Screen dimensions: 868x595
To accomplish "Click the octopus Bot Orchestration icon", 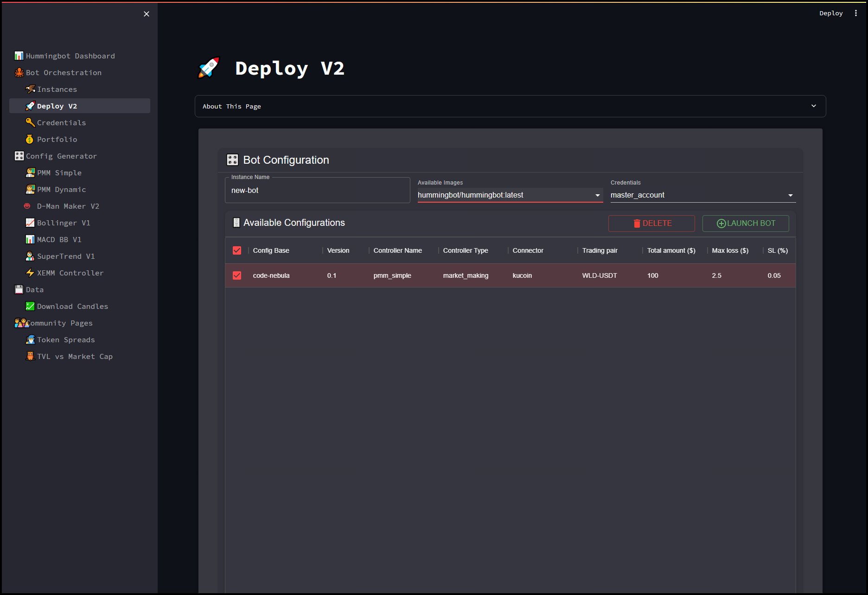I will (x=19, y=72).
